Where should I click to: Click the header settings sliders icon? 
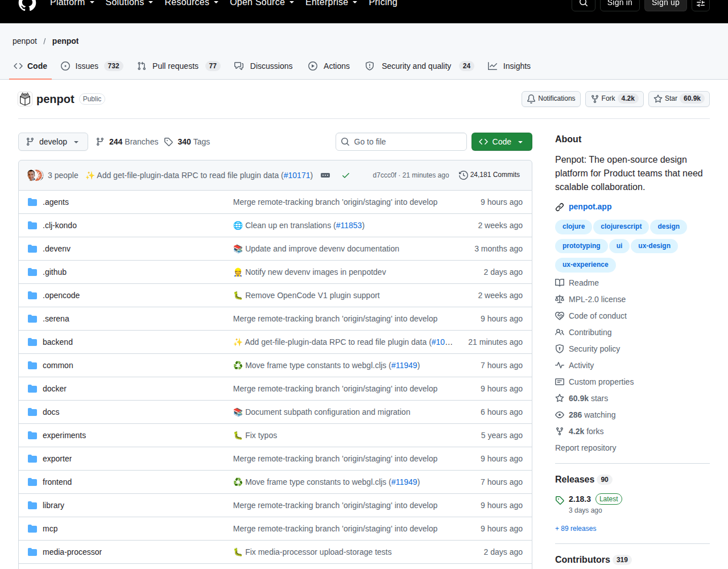tap(701, 3)
